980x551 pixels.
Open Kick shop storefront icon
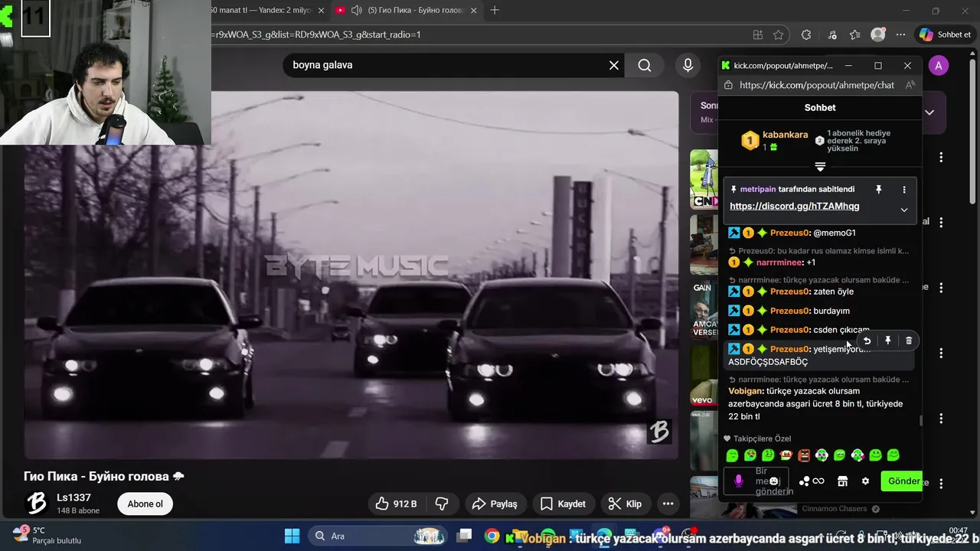click(842, 481)
